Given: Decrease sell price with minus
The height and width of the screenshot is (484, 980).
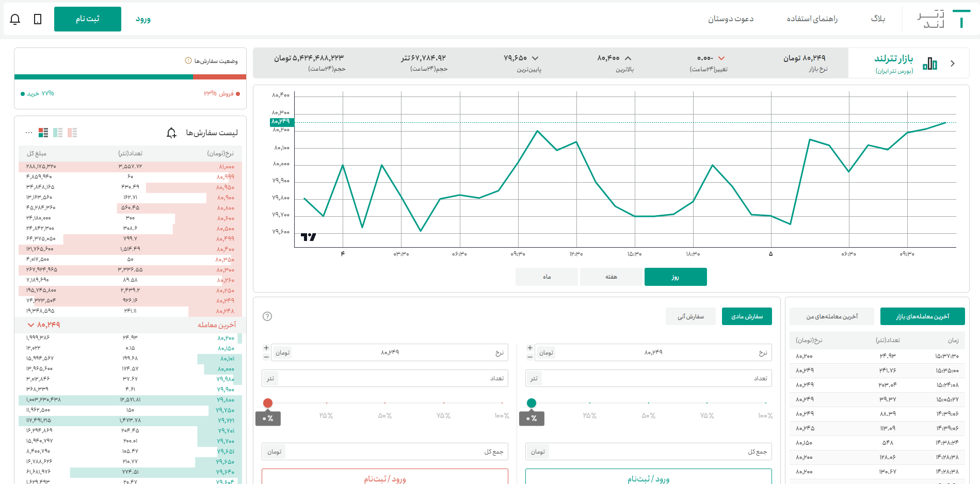Looking at the screenshot, I should tap(266, 357).
